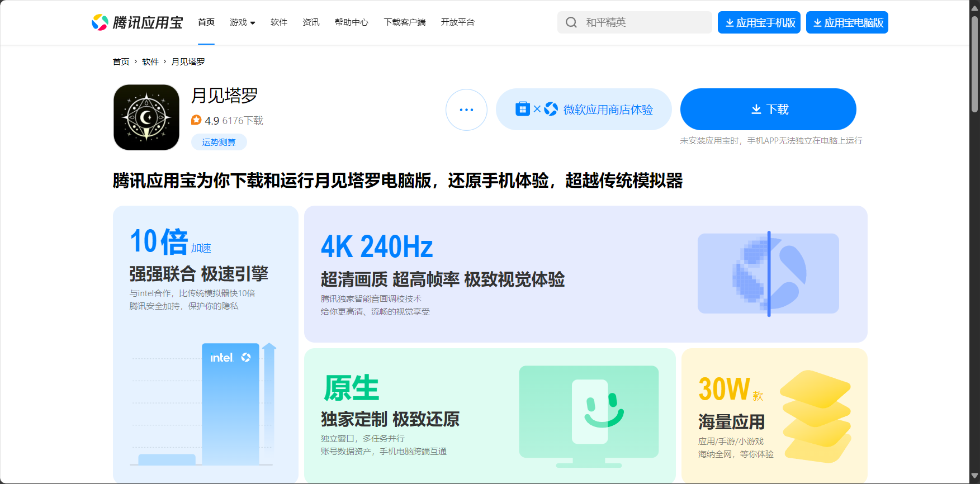Click the search magnifier icon
980x484 pixels.
571,22
